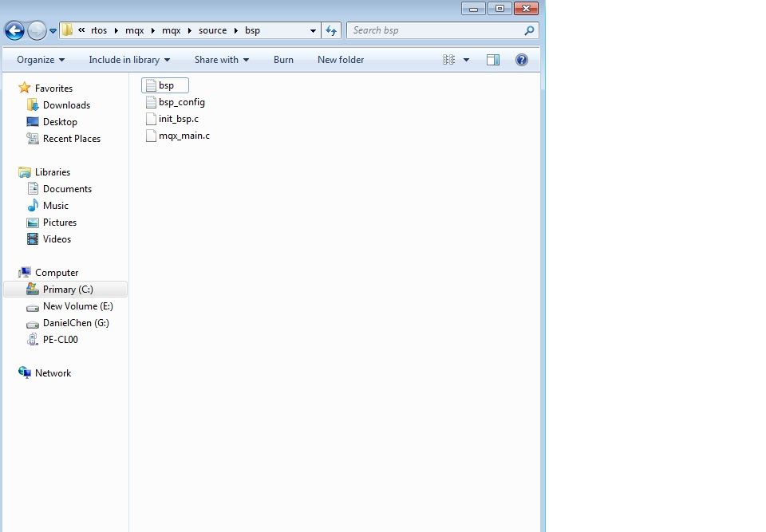Go to first mqx breadcrumb folder
The image size is (766, 532).
pyautogui.click(x=134, y=30)
